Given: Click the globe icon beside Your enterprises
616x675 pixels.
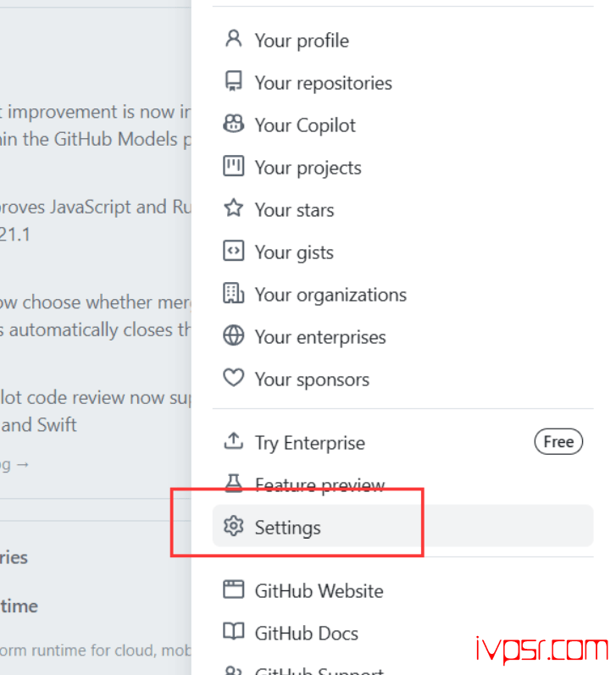Looking at the screenshot, I should (233, 336).
